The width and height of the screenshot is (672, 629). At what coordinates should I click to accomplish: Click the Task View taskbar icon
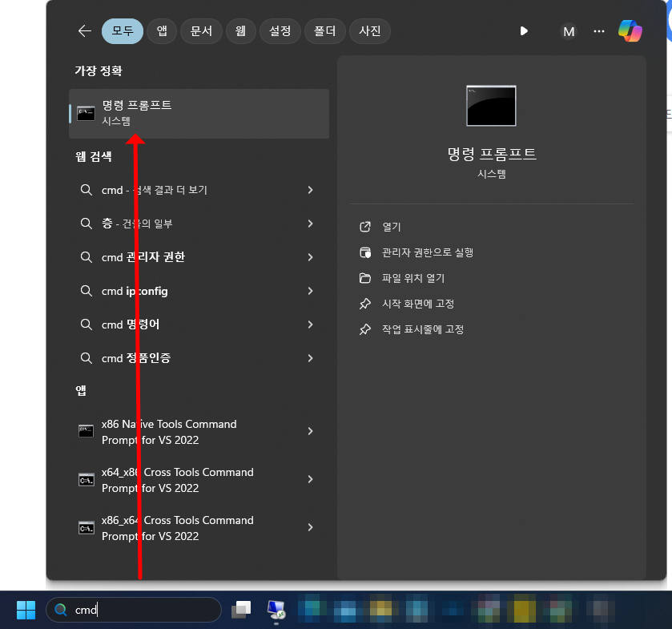coord(241,610)
